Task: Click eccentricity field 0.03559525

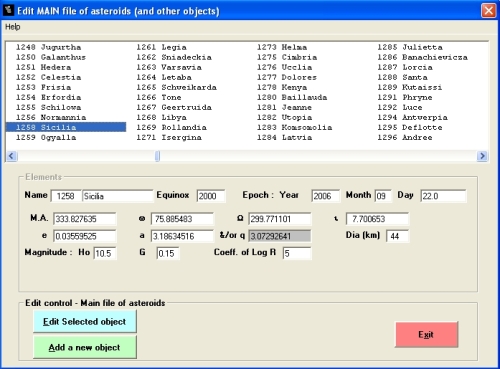Action: (85, 236)
